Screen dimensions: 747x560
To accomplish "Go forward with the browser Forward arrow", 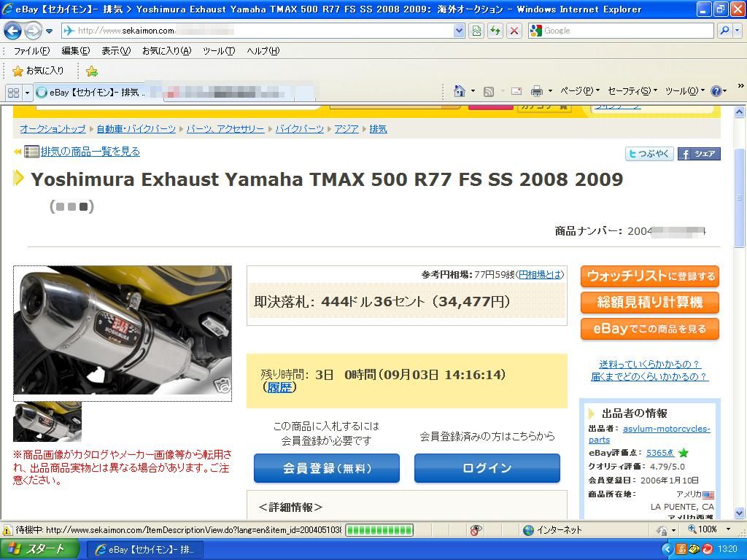I will coord(32,31).
